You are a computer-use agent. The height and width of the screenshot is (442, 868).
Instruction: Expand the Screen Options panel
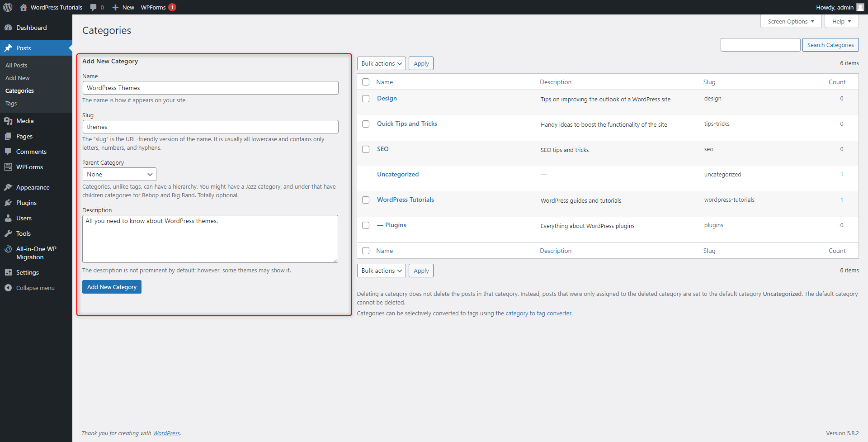(x=791, y=21)
